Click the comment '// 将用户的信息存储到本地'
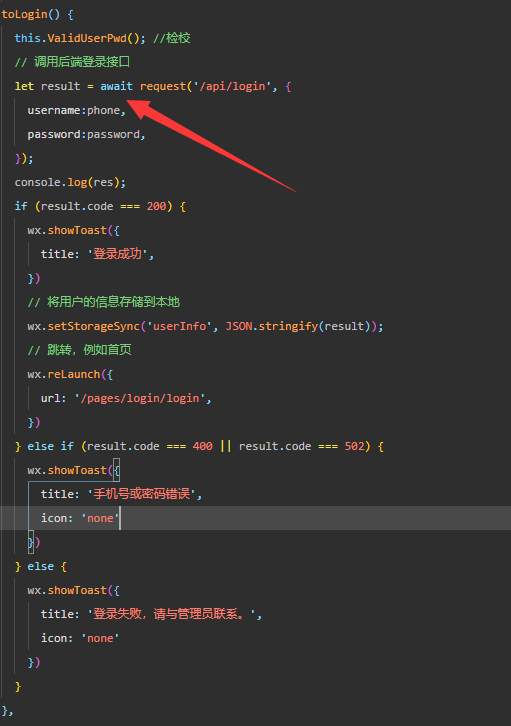511x726 pixels. pyautogui.click(x=104, y=302)
